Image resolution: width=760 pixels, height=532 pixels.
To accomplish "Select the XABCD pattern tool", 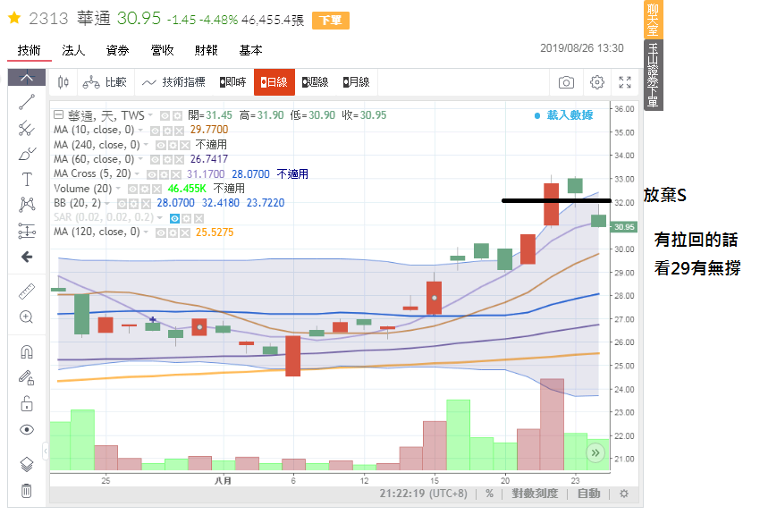I will 27,205.
